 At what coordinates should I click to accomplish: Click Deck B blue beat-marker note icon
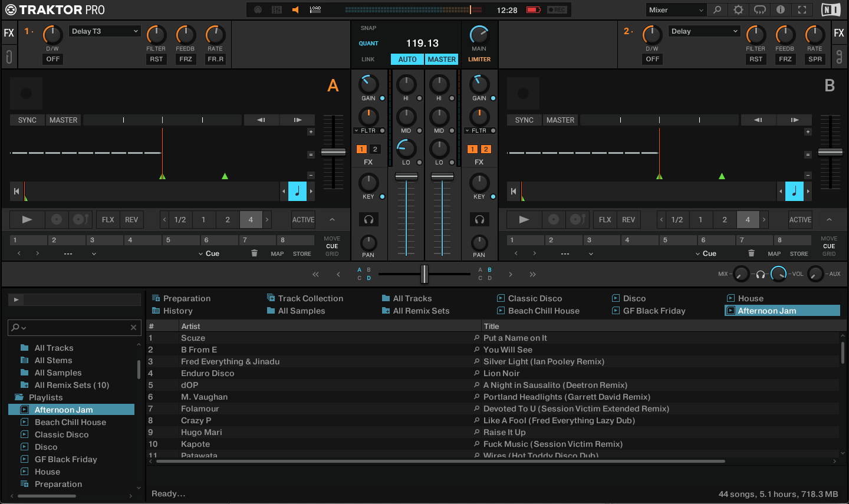794,191
